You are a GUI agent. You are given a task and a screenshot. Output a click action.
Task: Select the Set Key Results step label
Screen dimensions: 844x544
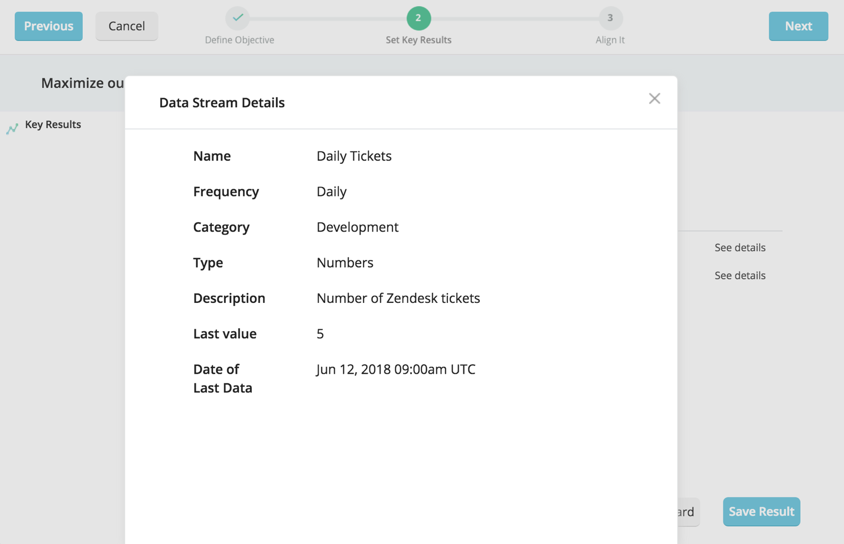tap(418, 40)
